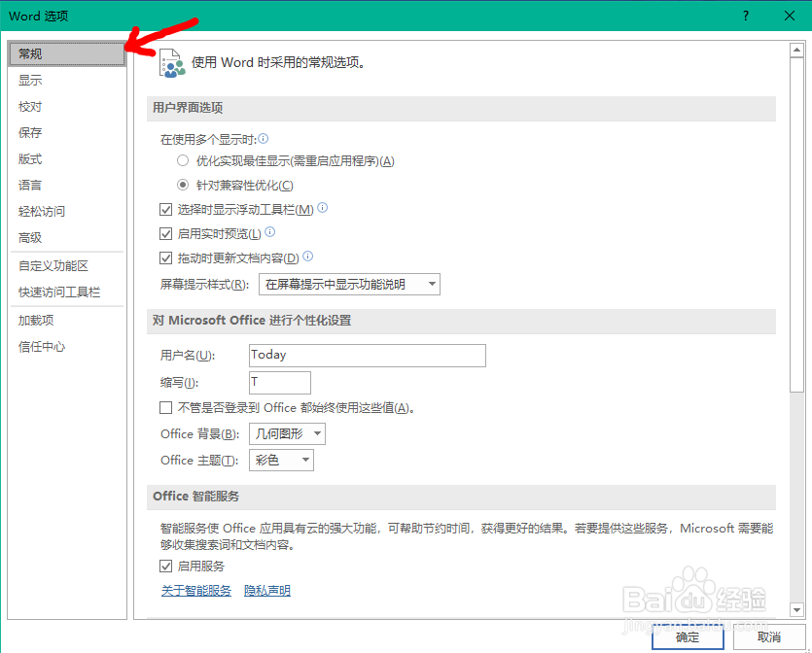The image size is (812, 653).
Task: Click the scrollbar down arrow
Action: 796,610
